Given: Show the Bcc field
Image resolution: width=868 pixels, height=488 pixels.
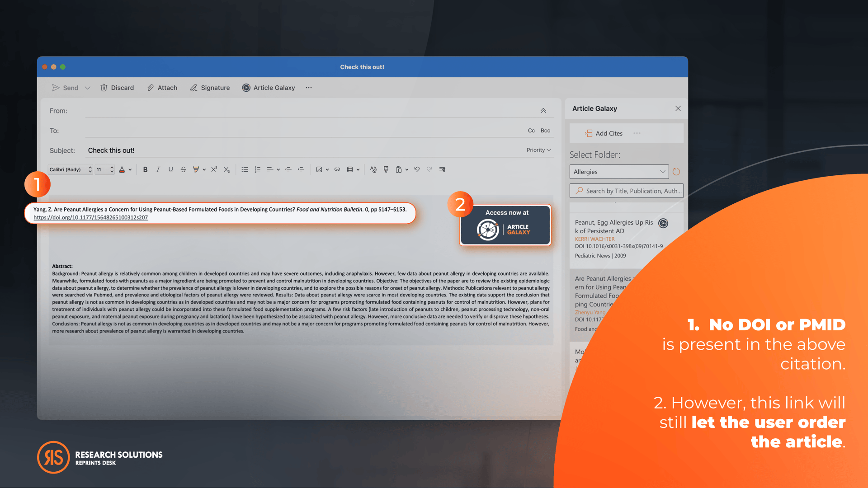Looking at the screenshot, I should [x=546, y=131].
